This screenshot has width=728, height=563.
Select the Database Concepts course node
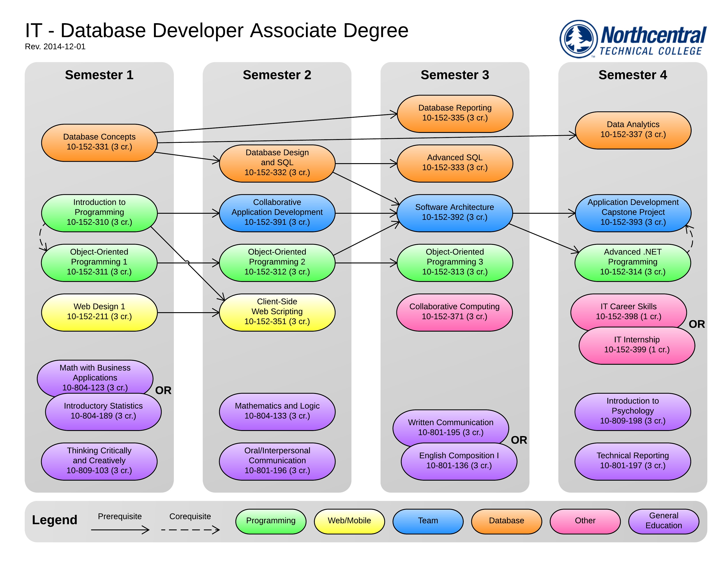tap(99, 142)
